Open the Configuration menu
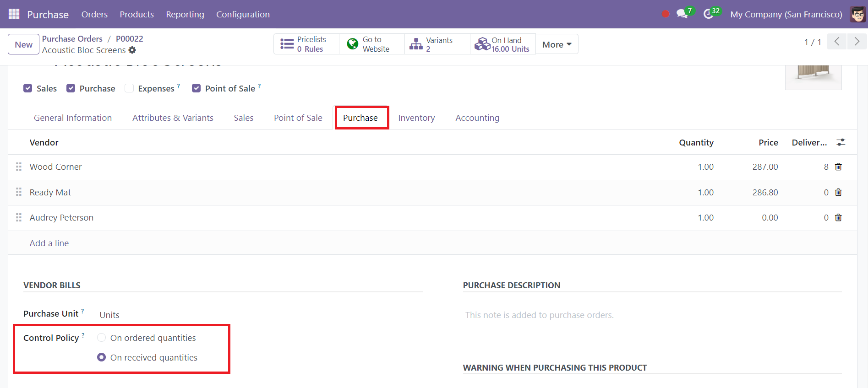868x388 pixels. (243, 14)
